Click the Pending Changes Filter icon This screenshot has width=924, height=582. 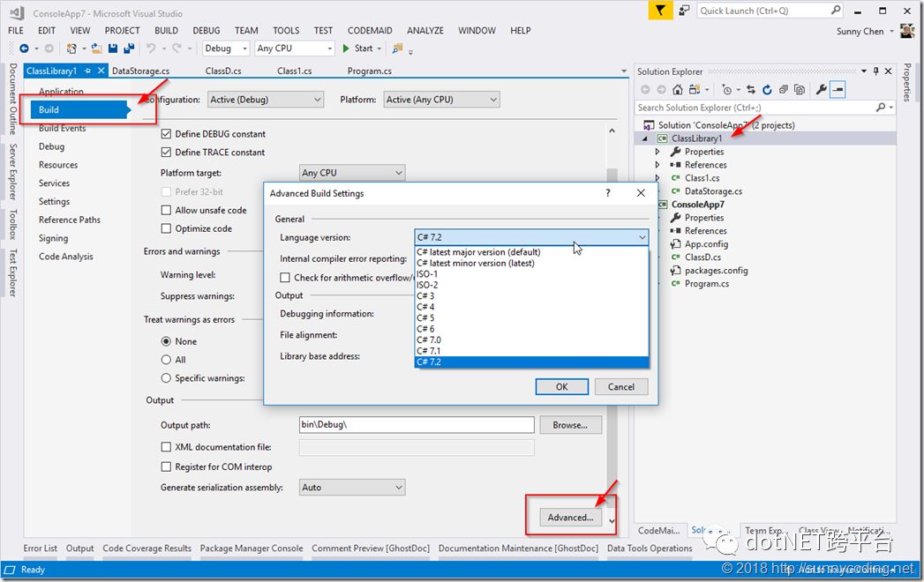728,90
